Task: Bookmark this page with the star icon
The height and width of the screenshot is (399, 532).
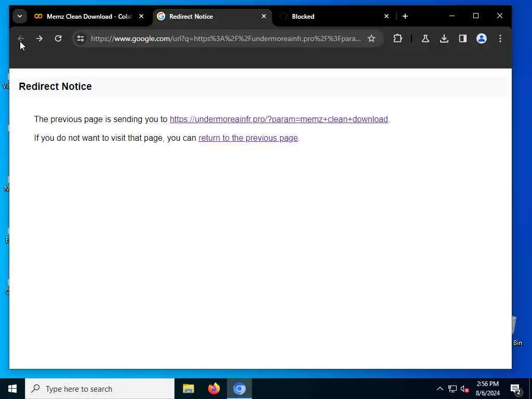Action: click(371, 38)
